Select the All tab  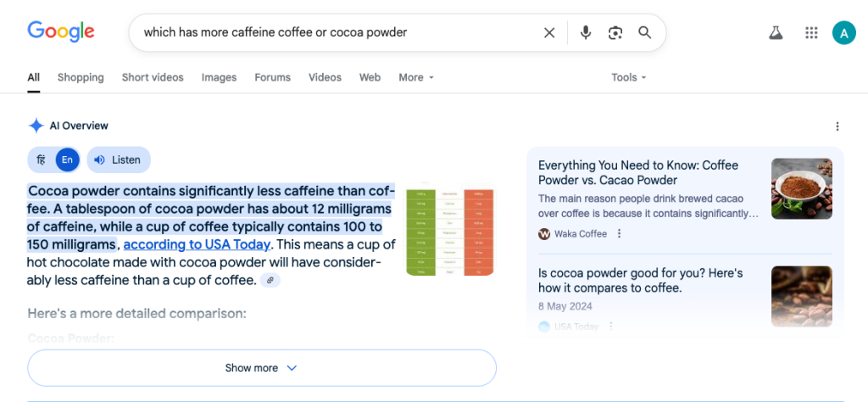click(x=34, y=77)
